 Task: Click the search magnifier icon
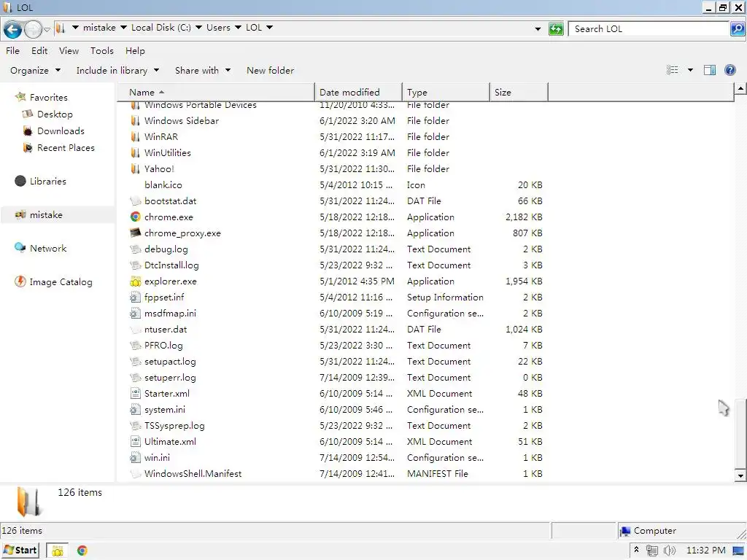coord(737,28)
